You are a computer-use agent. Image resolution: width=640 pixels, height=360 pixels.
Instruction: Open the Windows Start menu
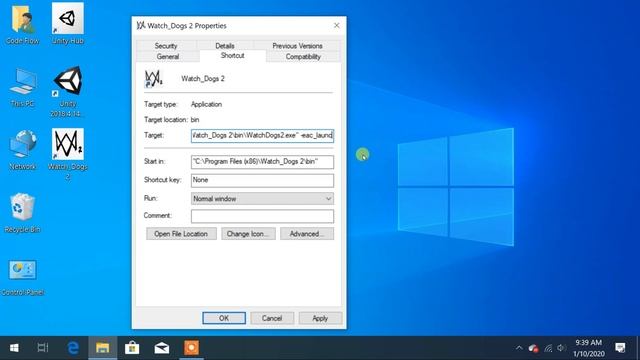point(14,348)
